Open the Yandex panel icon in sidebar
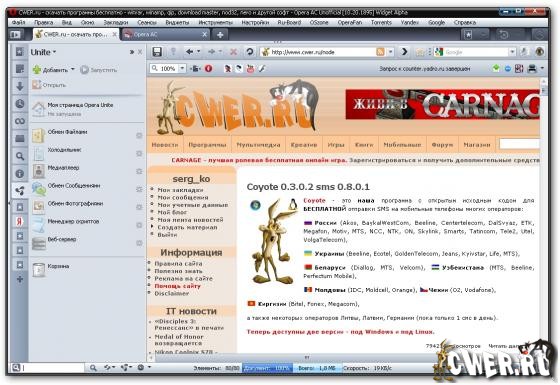The image size is (560, 385). [x=20, y=221]
